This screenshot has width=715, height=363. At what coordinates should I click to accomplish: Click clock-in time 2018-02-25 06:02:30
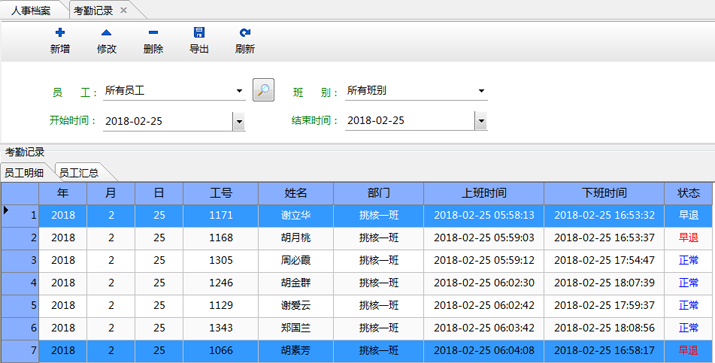coord(484,283)
